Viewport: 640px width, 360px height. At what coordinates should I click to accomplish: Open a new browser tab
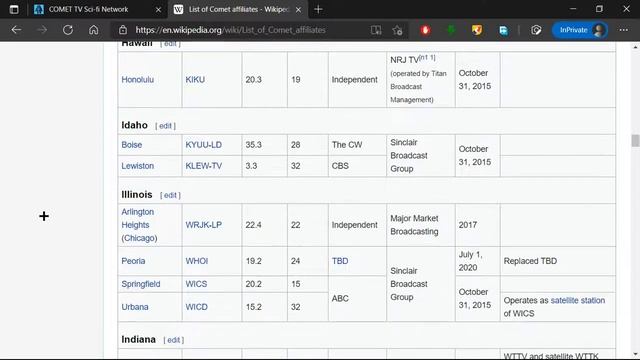318,9
